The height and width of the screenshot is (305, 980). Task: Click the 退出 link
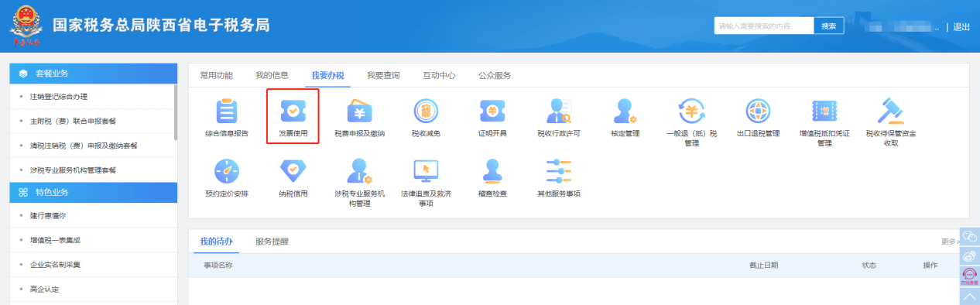(961, 27)
